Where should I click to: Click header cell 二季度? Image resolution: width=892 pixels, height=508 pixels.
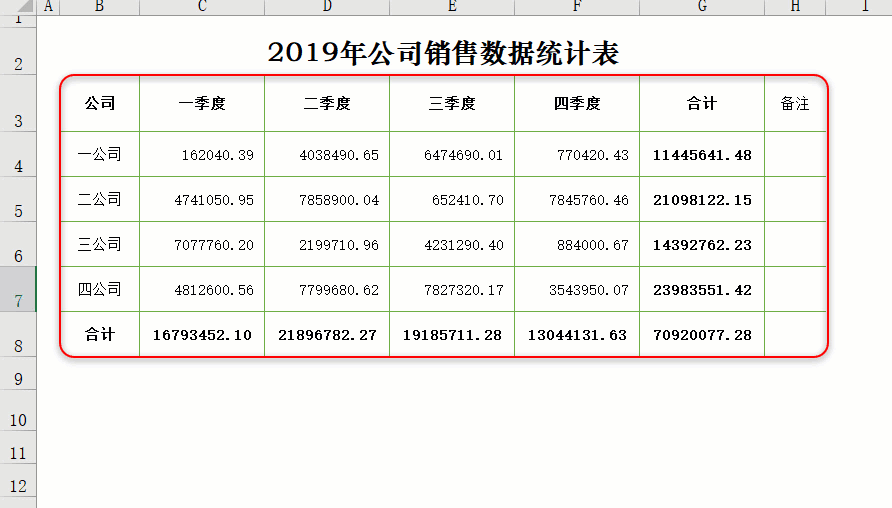pyautogui.click(x=327, y=104)
